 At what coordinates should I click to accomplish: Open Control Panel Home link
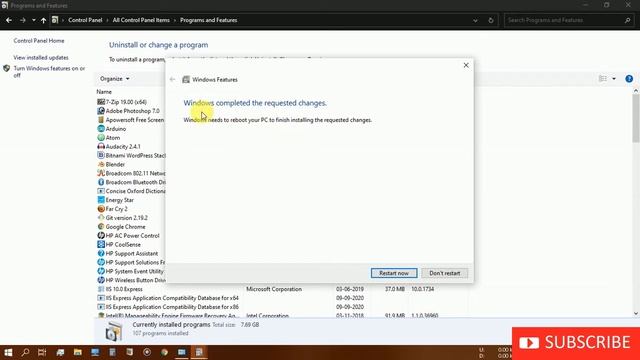click(x=39, y=41)
